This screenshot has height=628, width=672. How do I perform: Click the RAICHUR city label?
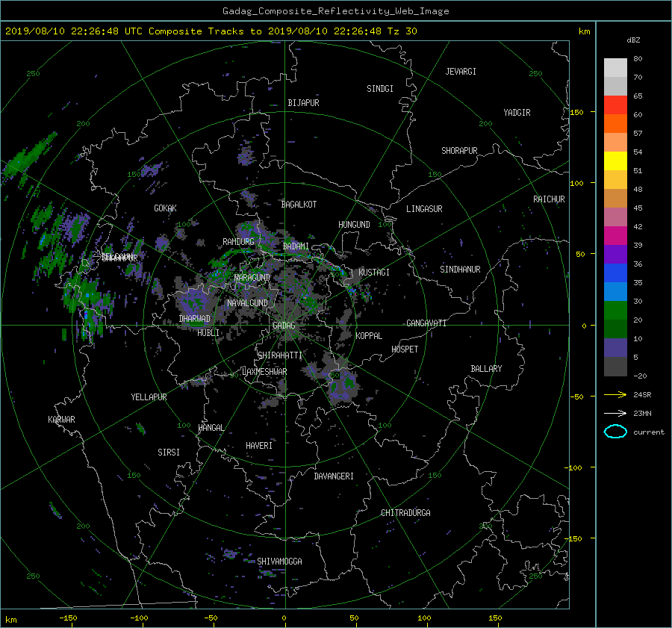549,199
